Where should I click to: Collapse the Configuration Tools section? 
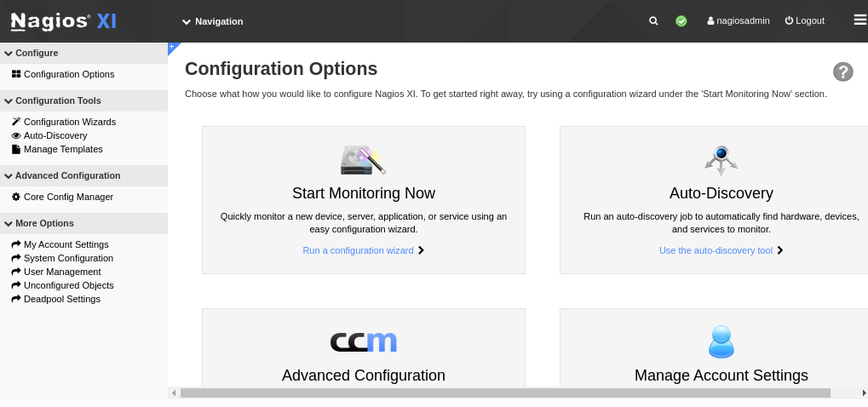[83, 100]
